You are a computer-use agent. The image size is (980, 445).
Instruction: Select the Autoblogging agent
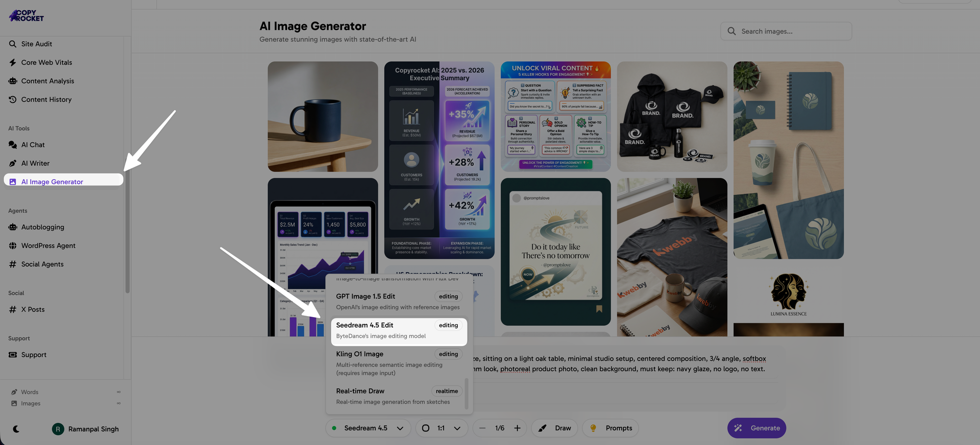[x=43, y=227]
